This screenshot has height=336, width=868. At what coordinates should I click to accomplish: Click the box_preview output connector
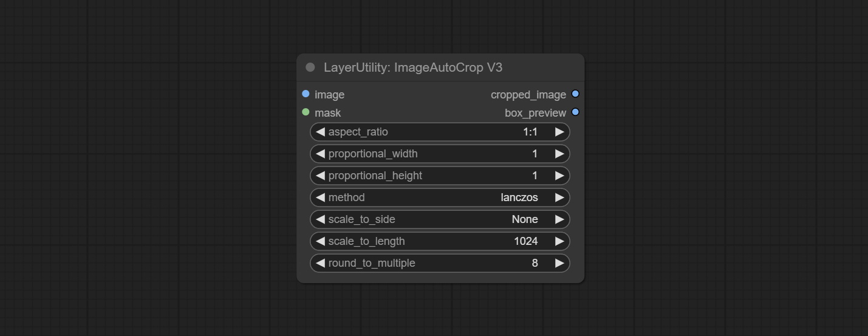[575, 112]
